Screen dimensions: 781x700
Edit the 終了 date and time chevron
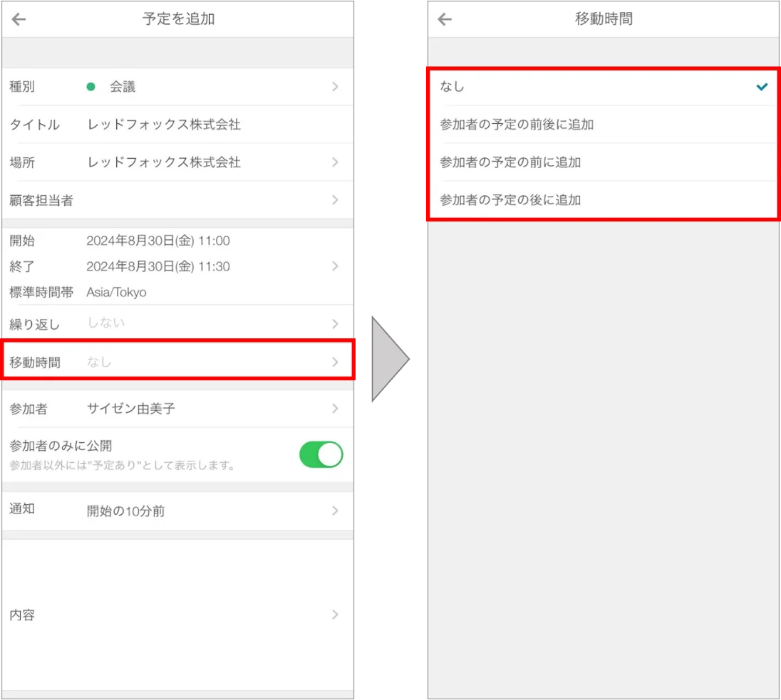click(x=335, y=266)
